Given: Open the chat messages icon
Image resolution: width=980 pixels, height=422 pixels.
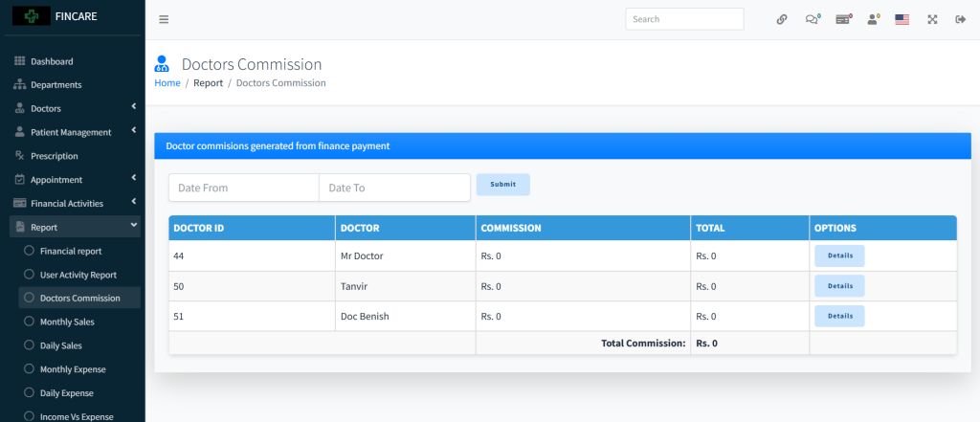Looking at the screenshot, I should (812, 19).
